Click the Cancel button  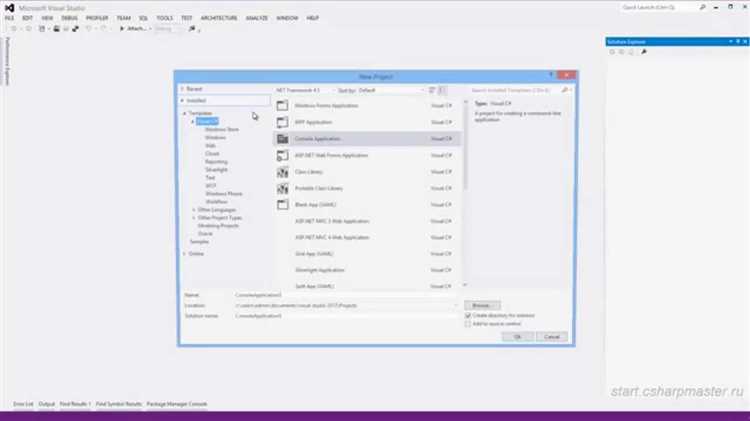(x=551, y=337)
